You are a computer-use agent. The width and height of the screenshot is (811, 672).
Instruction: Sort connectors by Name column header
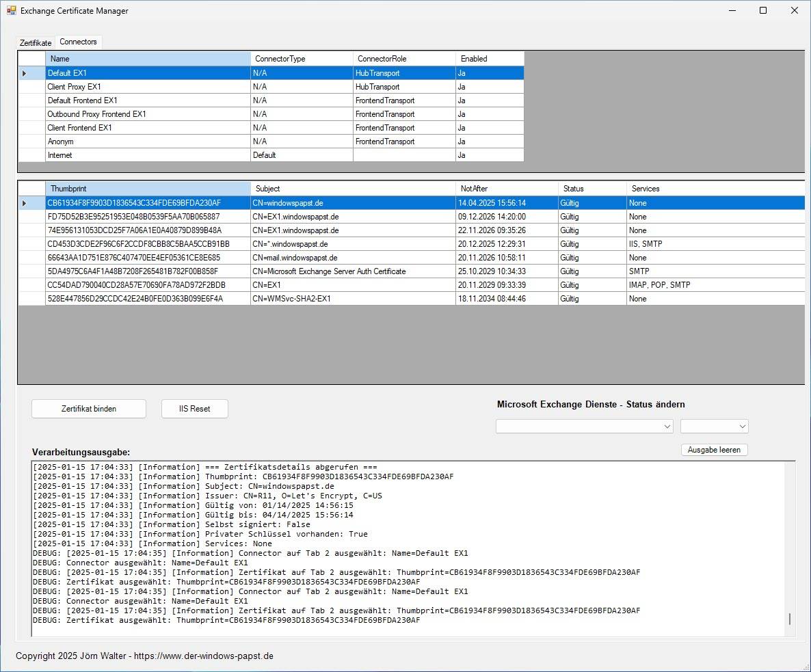pyautogui.click(x=148, y=59)
